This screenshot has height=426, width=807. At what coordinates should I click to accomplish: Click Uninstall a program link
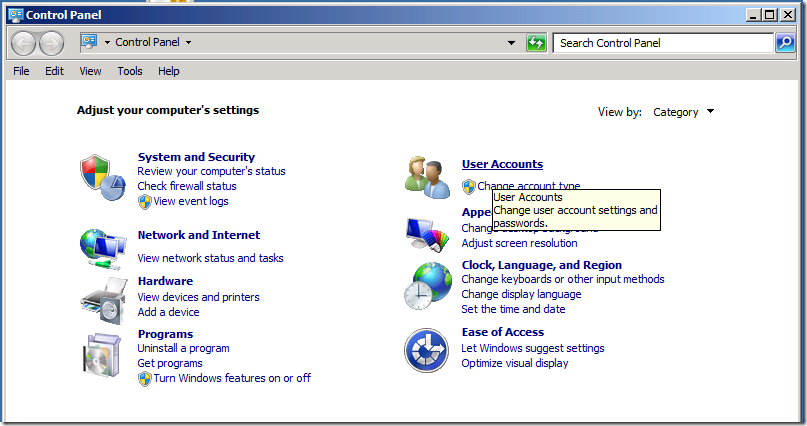click(183, 348)
